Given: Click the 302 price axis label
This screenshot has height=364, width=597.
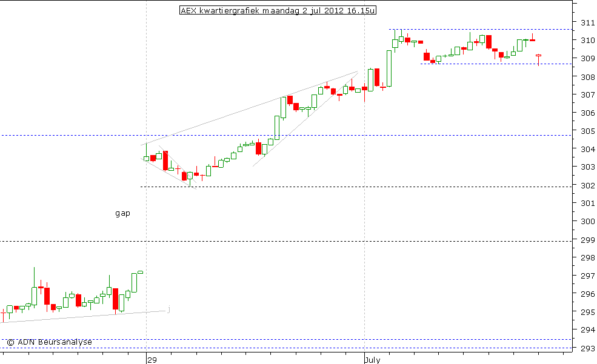Looking at the screenshot, I should (x=587, y=185).
